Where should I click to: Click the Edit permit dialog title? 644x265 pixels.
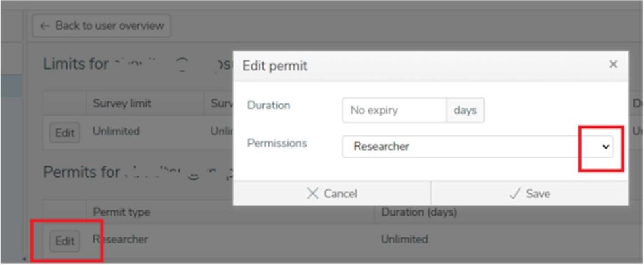click(275, 65)
